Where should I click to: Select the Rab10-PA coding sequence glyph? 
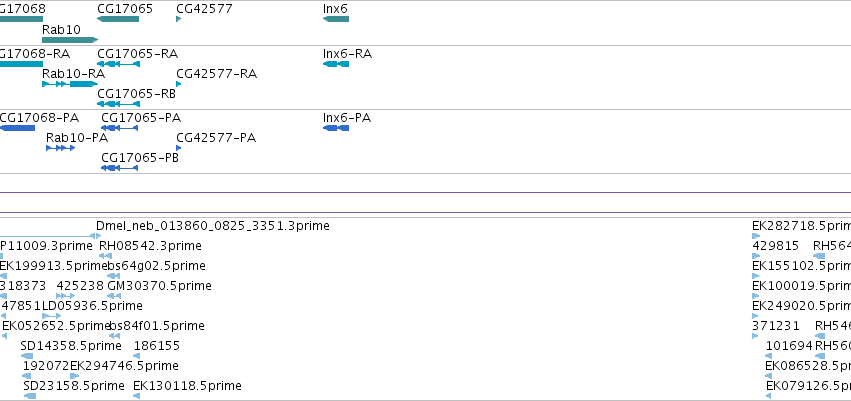tap(61, 148)
